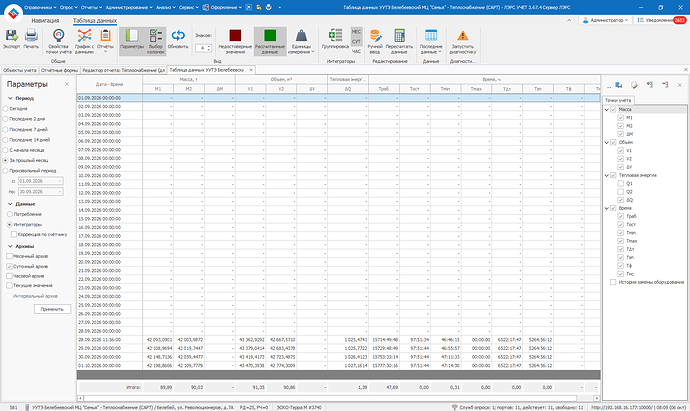Enable Месячный архив checkbox
690x411 pixels.
10,256
